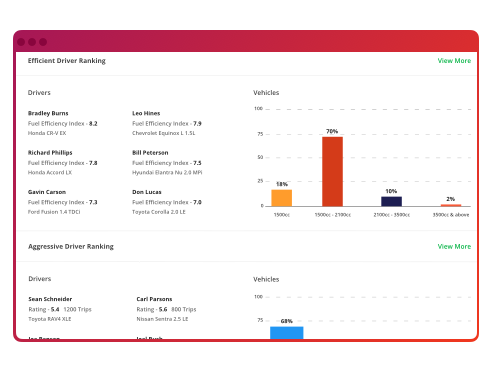Screen dimensions: 500x375
Task: Click View More for Efficient Driver Ranking
Action: click(454, 61)
